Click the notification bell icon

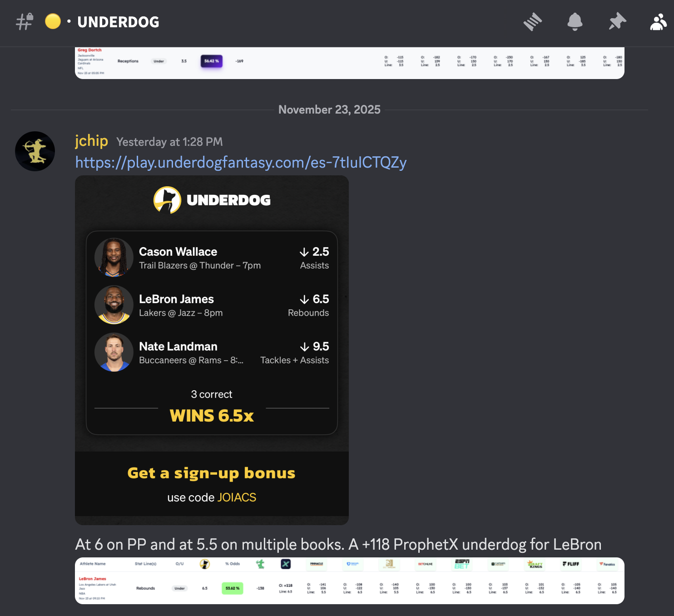[x=575, y=22]
